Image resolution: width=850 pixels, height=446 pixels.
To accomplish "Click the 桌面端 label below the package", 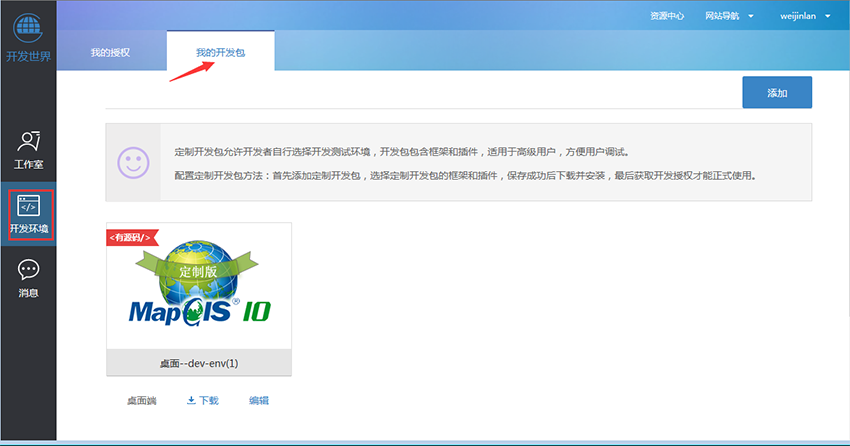I will pyautogui.click(x=141, y=400).
